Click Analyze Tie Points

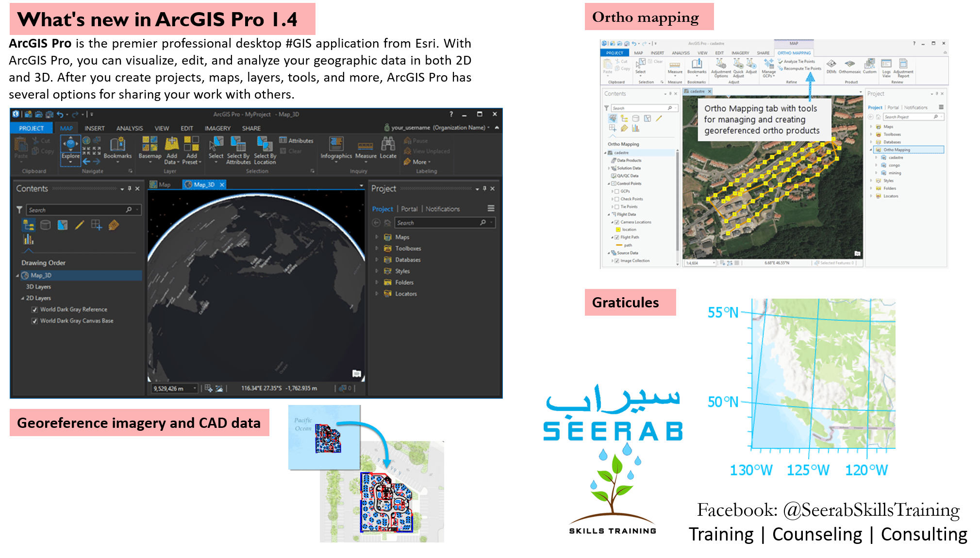coord(796,62)
